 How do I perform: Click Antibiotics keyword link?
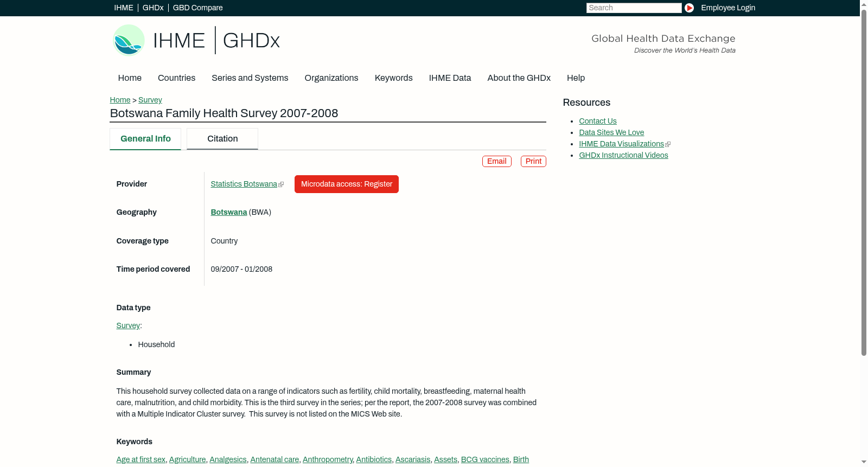tap(374, 459)
